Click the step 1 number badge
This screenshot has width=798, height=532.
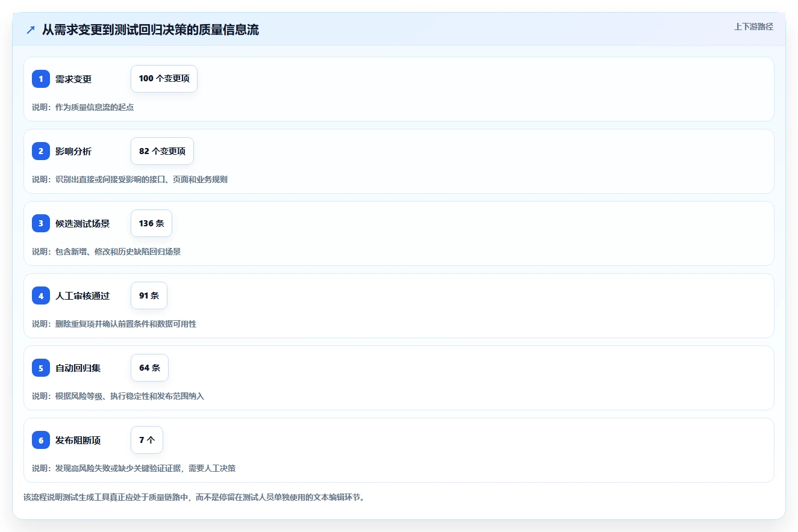(x=41, y=79)
